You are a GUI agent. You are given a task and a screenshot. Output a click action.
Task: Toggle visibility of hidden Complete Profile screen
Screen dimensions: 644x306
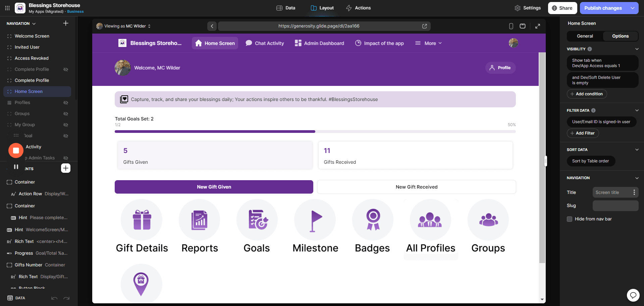pos(66,69)
